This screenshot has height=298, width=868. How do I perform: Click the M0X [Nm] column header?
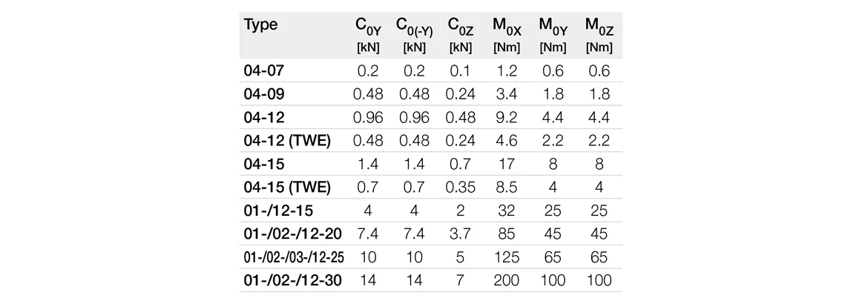coord(507,34)
